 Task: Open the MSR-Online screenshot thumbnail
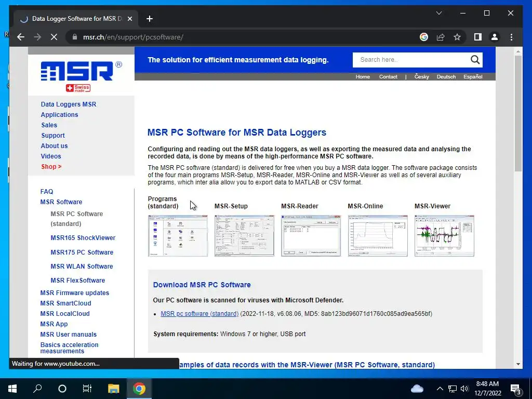point(378,236)
